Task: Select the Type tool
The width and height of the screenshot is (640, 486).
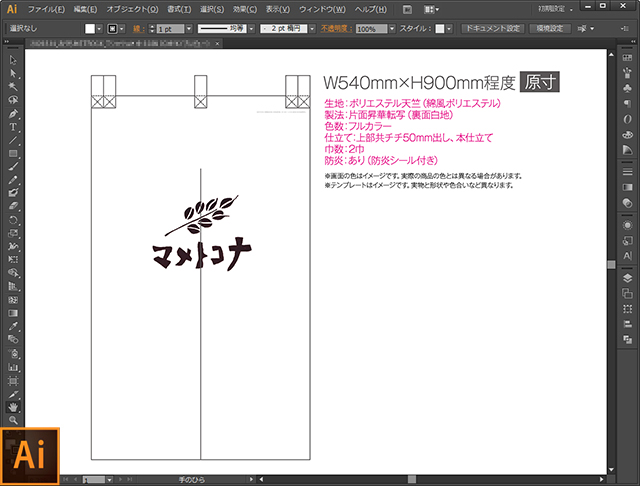Action: pos(13,127)
